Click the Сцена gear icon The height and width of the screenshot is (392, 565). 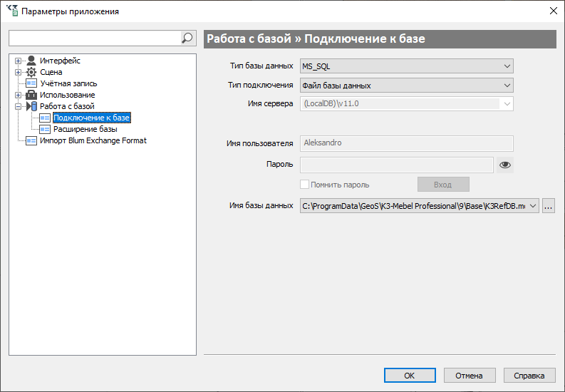[x=31, y=72]
